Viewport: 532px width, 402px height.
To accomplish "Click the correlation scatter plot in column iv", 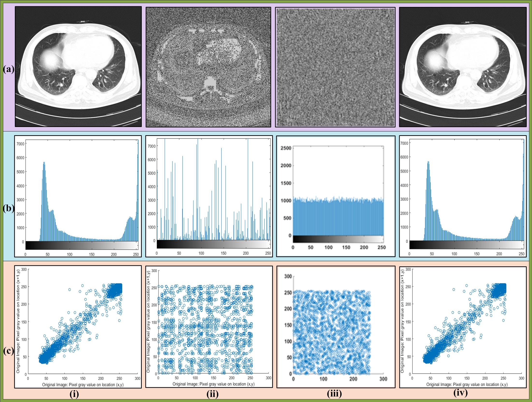I will pyautogui.click(x=463, y=327).
